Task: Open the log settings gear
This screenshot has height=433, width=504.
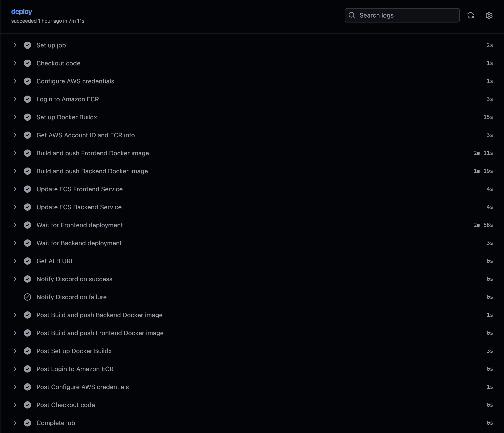Action: [x=489, y=15]
